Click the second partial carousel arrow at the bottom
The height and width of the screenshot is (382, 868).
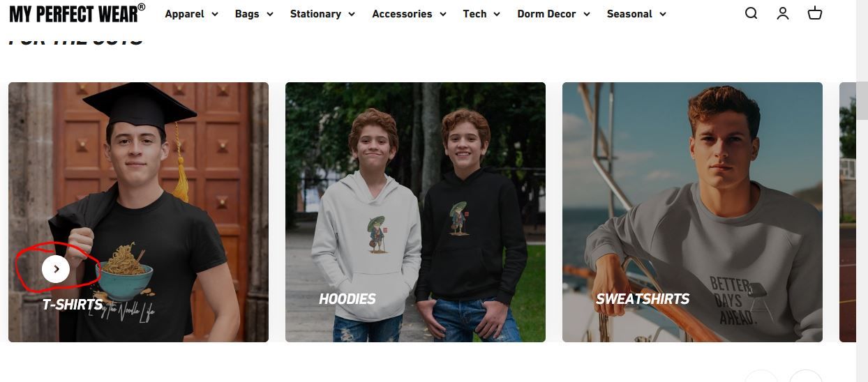tap(761, 376)
